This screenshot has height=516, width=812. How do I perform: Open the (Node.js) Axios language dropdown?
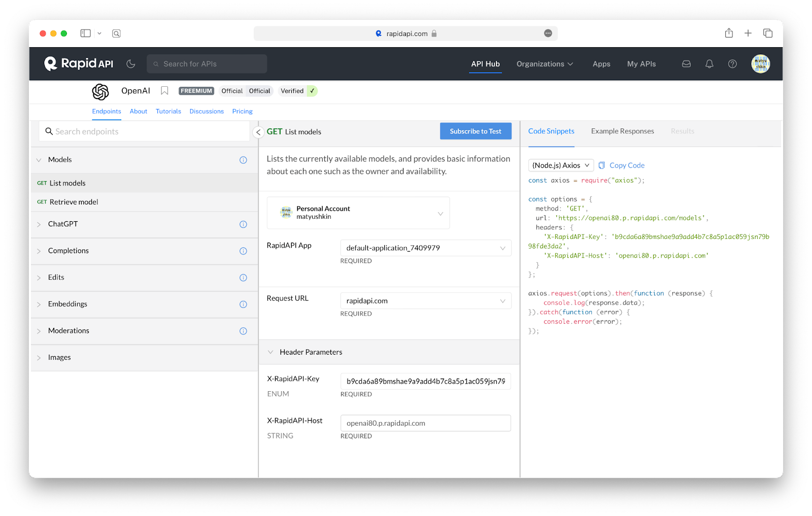[x=561, y=165]
